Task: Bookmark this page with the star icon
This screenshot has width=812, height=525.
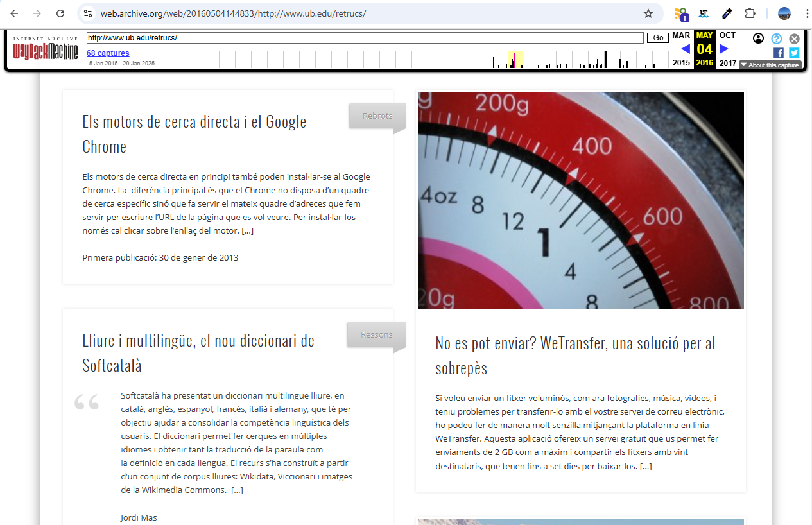Action: click(648, 13)
